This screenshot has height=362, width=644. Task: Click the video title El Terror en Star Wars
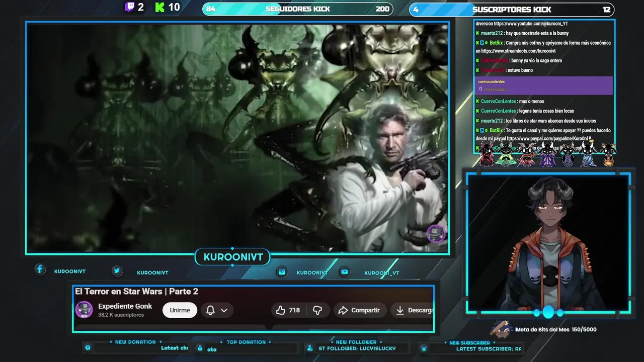(x=136, y=291)
